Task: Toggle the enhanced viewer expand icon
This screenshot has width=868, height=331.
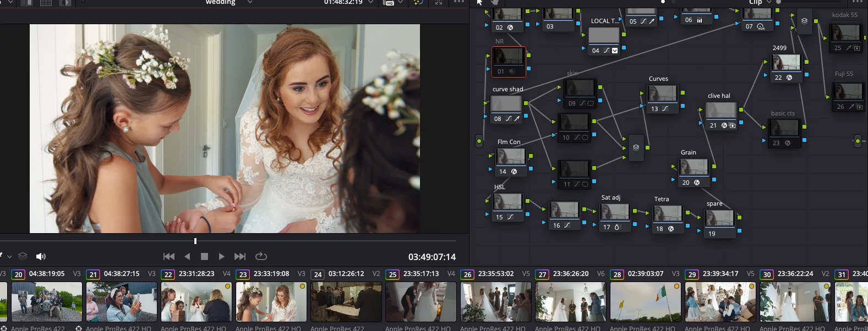Action: click(x=439, y=2)
